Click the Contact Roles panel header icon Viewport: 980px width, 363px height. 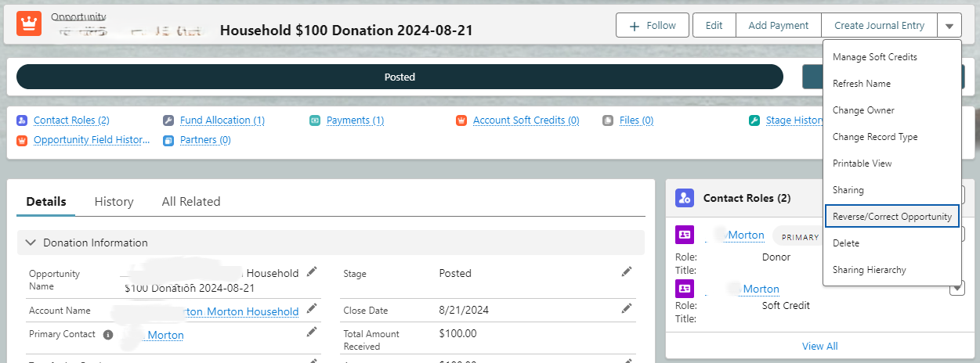[685, 198]
